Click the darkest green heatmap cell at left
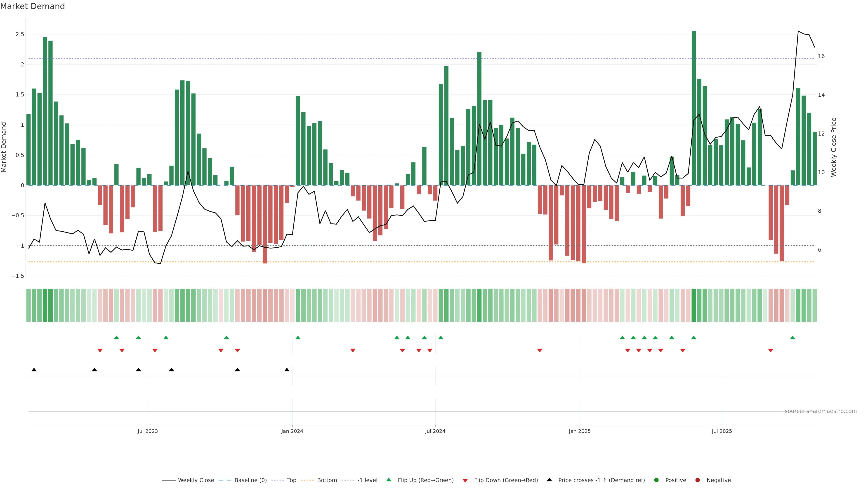868x488 pixels. coord(45,305)
